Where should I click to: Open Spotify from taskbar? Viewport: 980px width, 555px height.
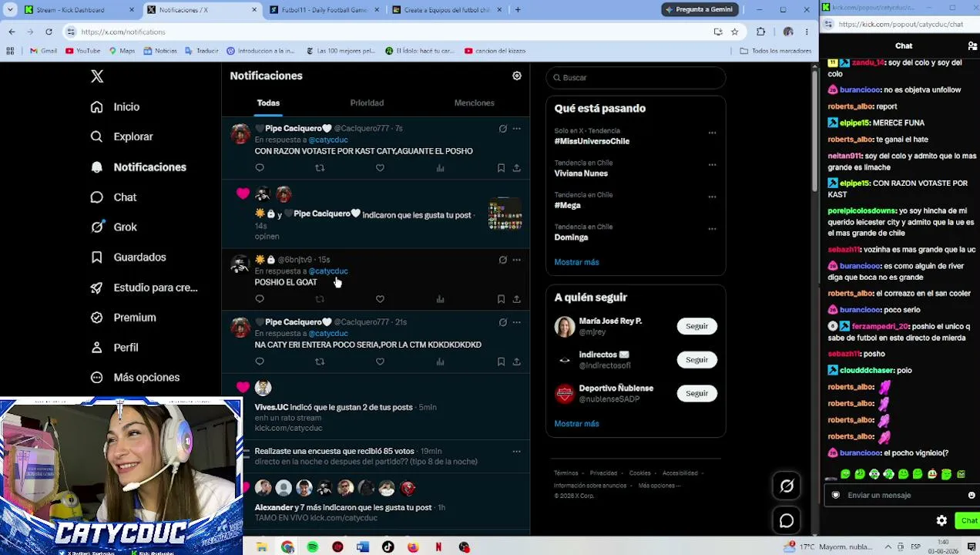pos(312,547)
